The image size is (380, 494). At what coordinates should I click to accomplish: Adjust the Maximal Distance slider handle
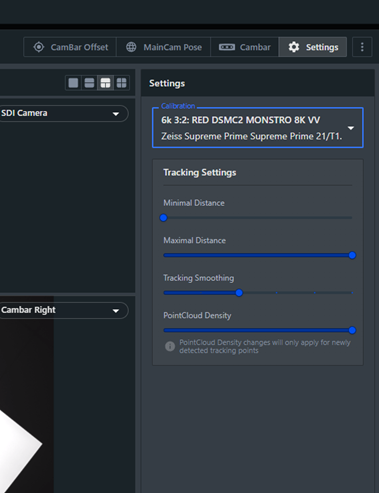[352, 255]
